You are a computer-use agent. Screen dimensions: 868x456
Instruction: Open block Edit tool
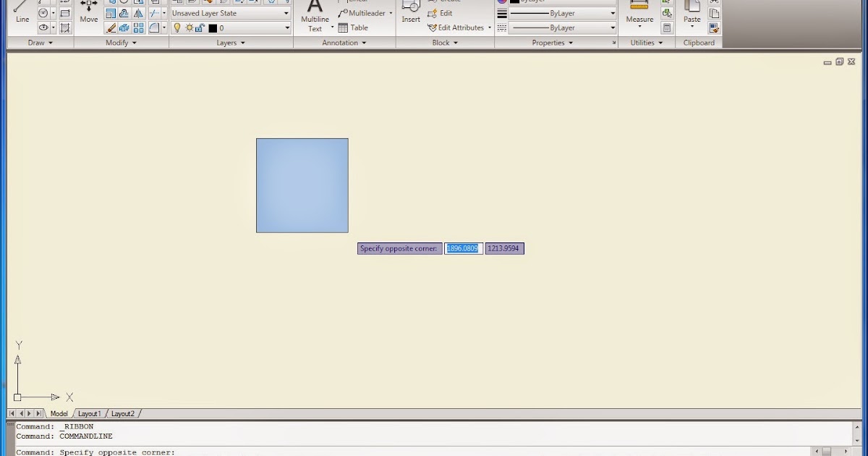[440, 13]
